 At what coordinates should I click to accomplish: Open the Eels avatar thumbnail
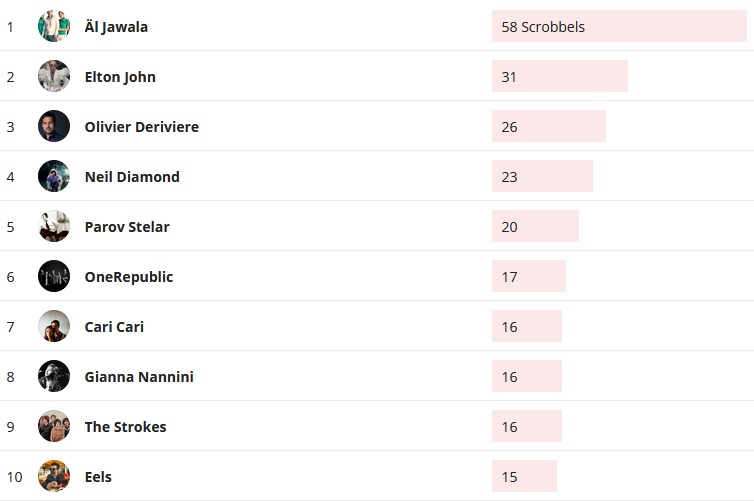pyautogui.click(x=54, y=476)
